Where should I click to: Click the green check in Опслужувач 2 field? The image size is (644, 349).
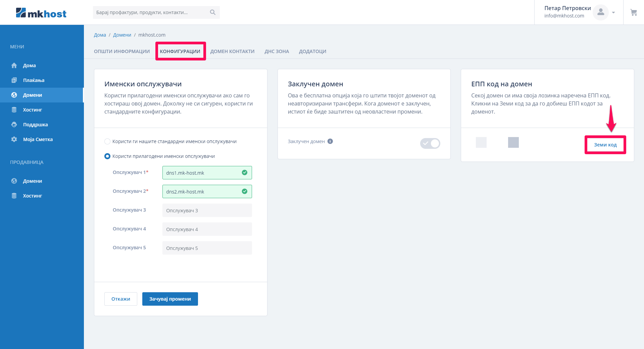pyautogui.click(x=245, y=191)
